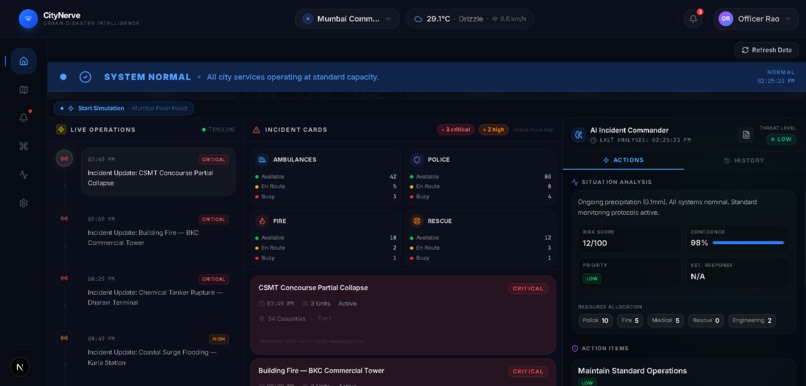Click the Medical 5 allocation chip
This screenshot has height=386, width=806.
pyautogui.click(x=665, y=321)
